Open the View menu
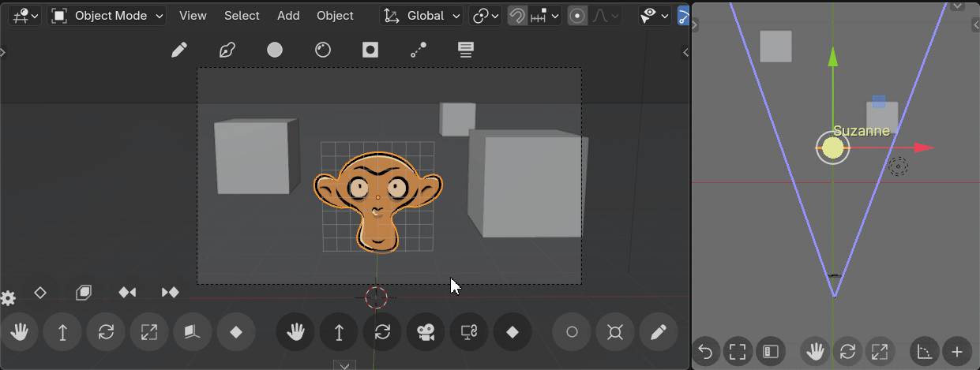 click(193, 15)
